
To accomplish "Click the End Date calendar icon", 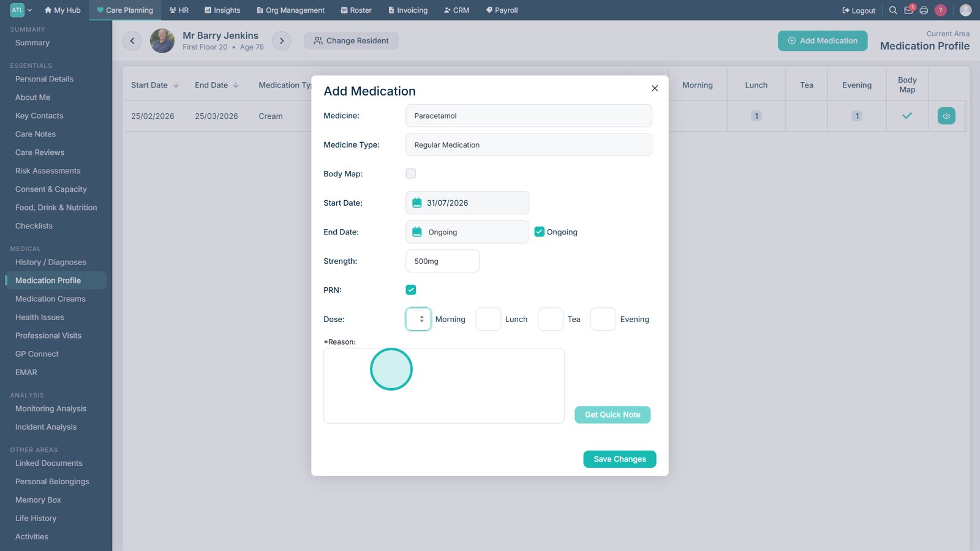I will point(417,232).
